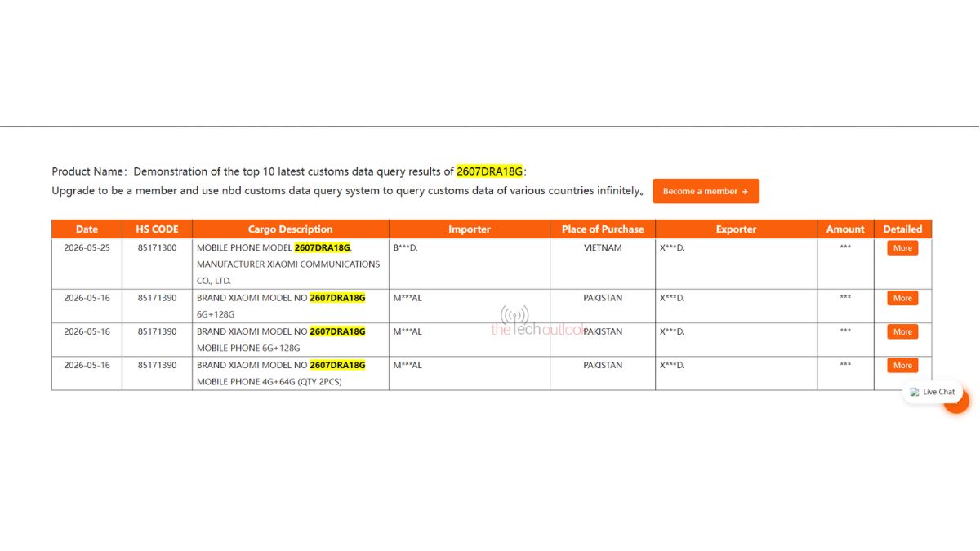Open the Live Chat widget

pos(933,392)
